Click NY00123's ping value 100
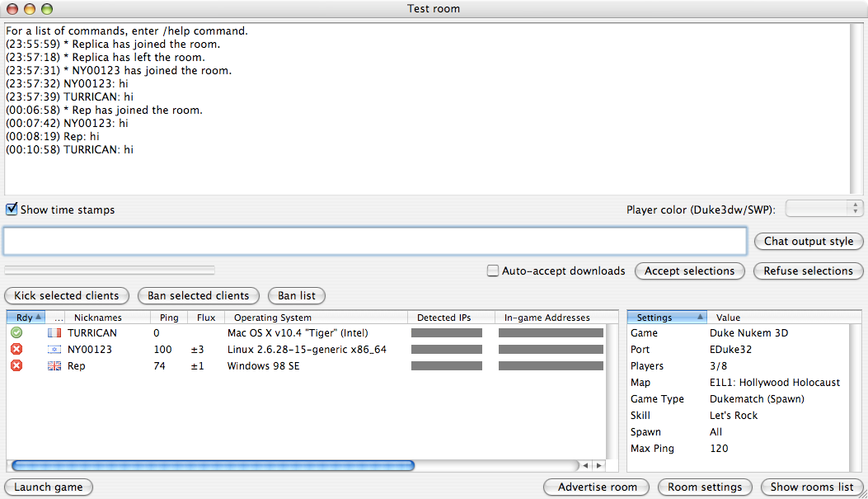 (x=162, y=350)
